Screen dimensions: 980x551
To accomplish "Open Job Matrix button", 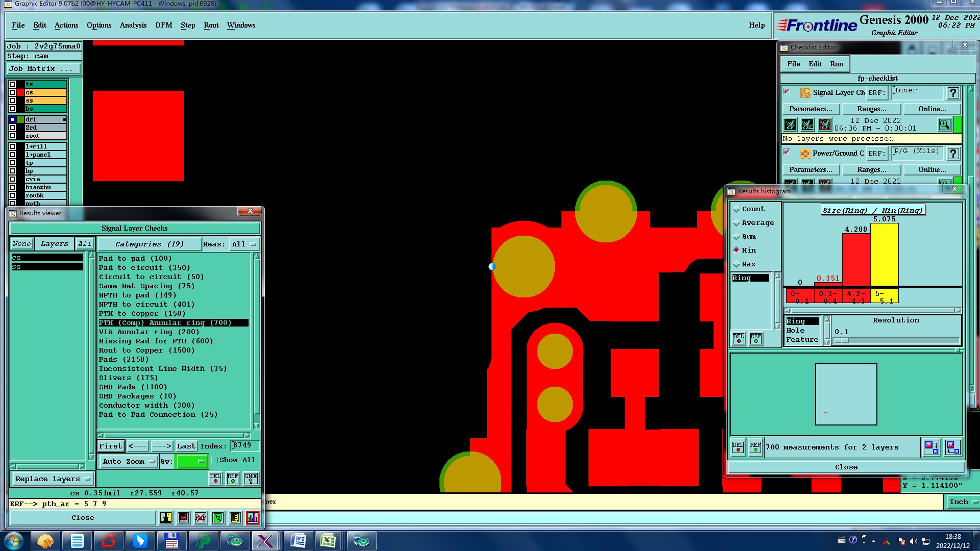I will point(43,68).
